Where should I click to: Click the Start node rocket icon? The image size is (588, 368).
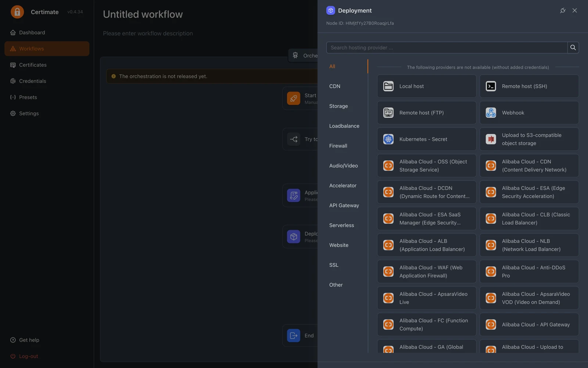point(294,98)
